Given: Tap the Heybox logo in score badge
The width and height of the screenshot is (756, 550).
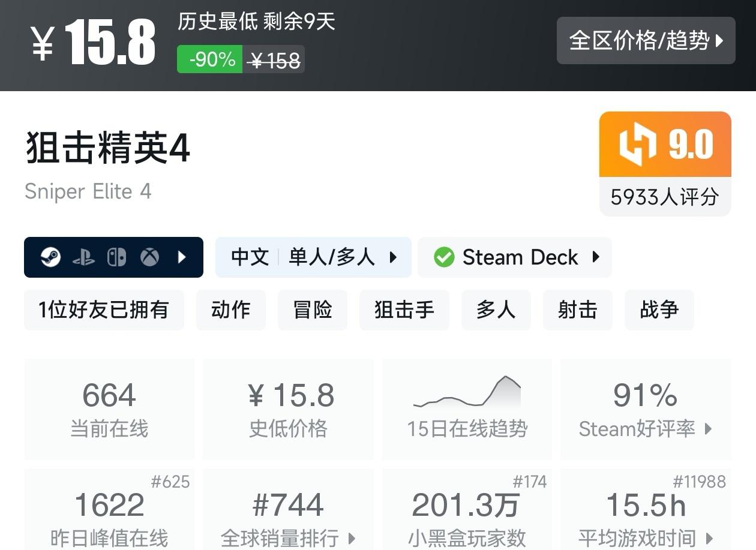Looking at the screenshot, I should coord(638,145).
